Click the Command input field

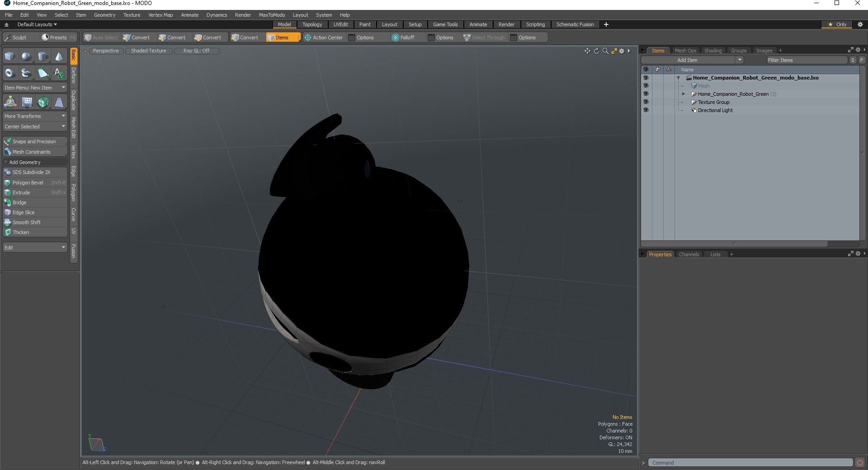coord(750,463)
